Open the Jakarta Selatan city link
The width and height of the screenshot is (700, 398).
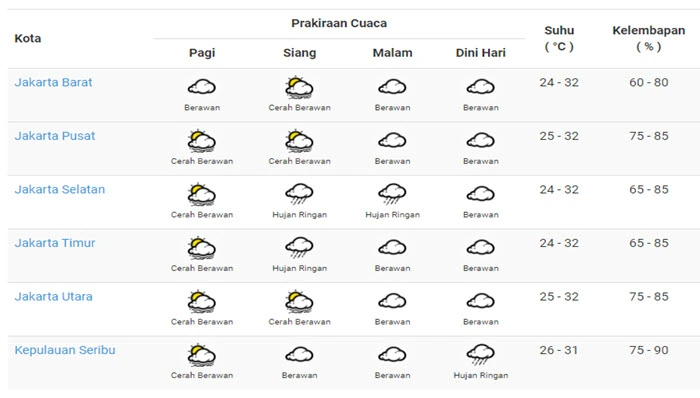(59, 190)
